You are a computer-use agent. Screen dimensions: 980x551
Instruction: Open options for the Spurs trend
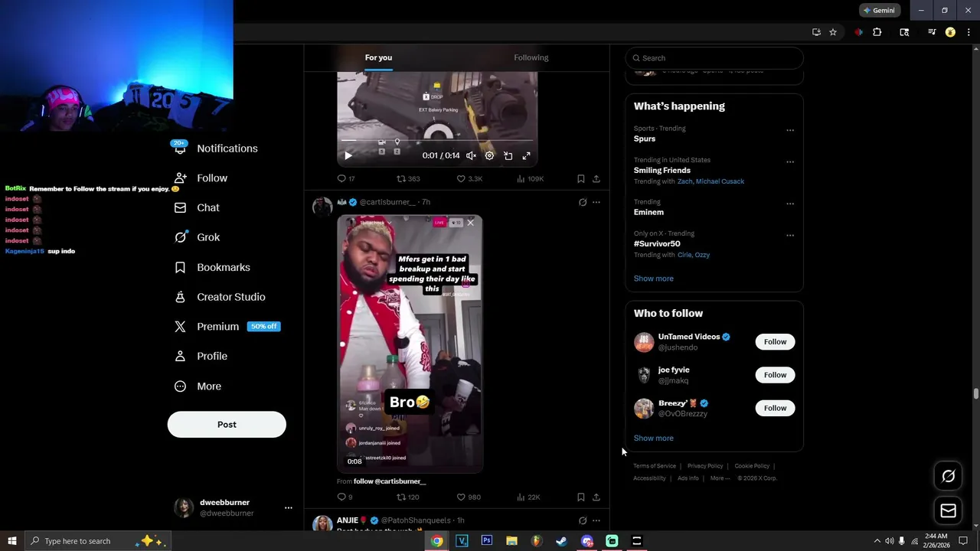click(790, 130)
